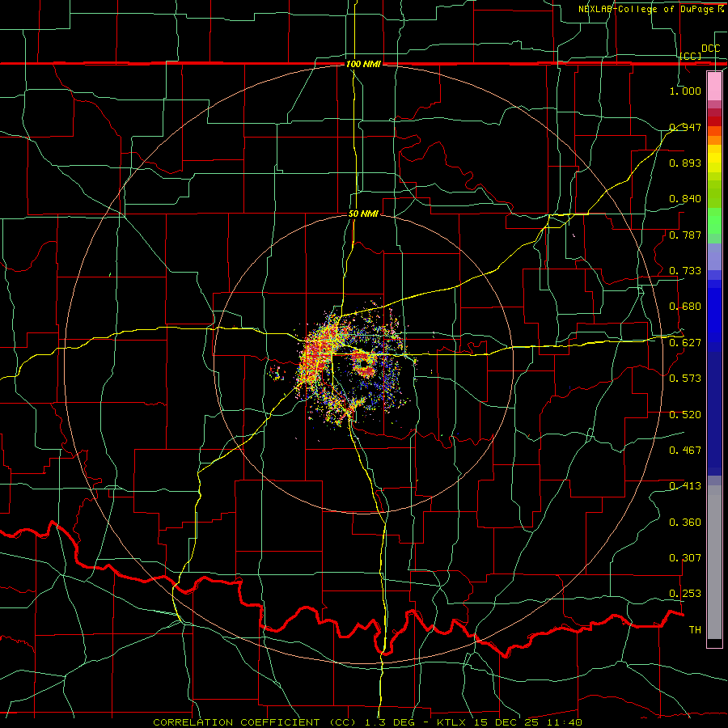Select the 0.733 legend value
Viewport: 728px width, 728px height.
click(685, 271)
